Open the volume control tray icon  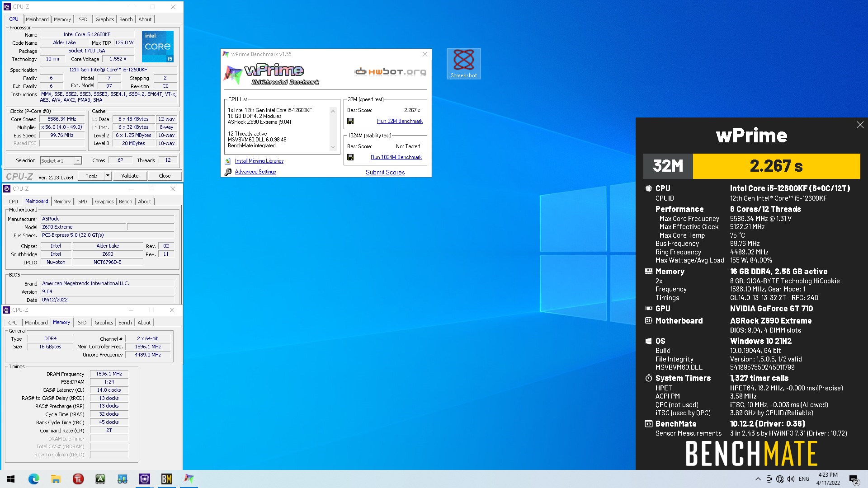791,479
